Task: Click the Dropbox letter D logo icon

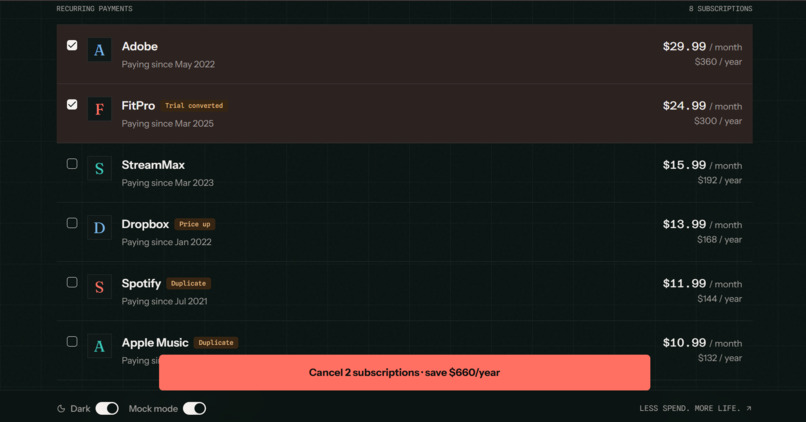Action: (x=99, y=228)
